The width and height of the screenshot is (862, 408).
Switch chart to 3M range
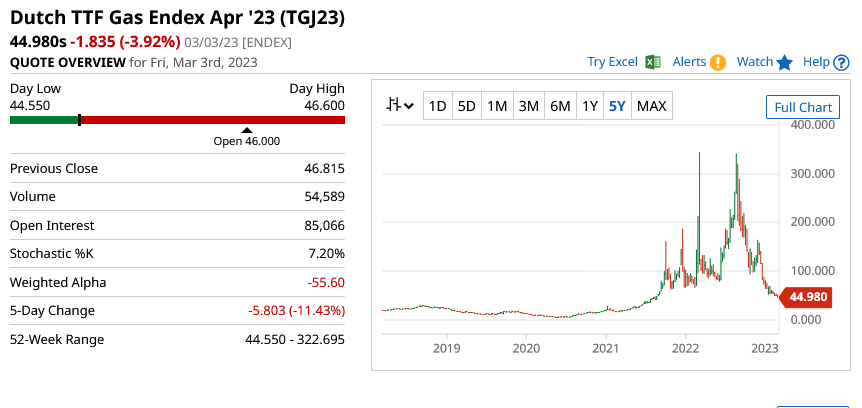tap(529, 106)
